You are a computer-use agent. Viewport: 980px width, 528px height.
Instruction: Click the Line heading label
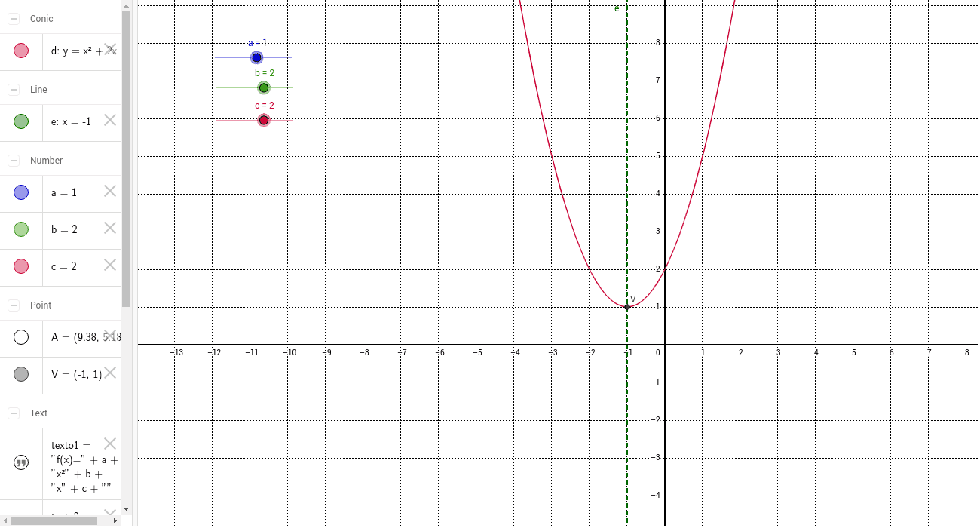(38, 90)
